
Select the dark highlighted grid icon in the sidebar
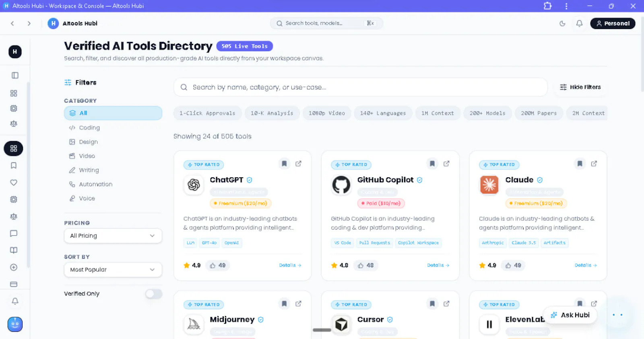14,148
